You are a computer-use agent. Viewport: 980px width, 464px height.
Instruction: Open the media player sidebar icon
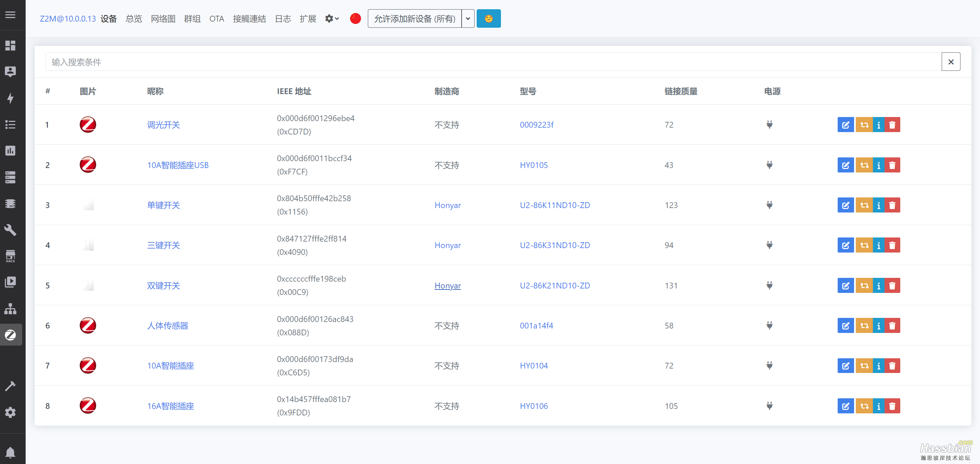tap(10, 282)
